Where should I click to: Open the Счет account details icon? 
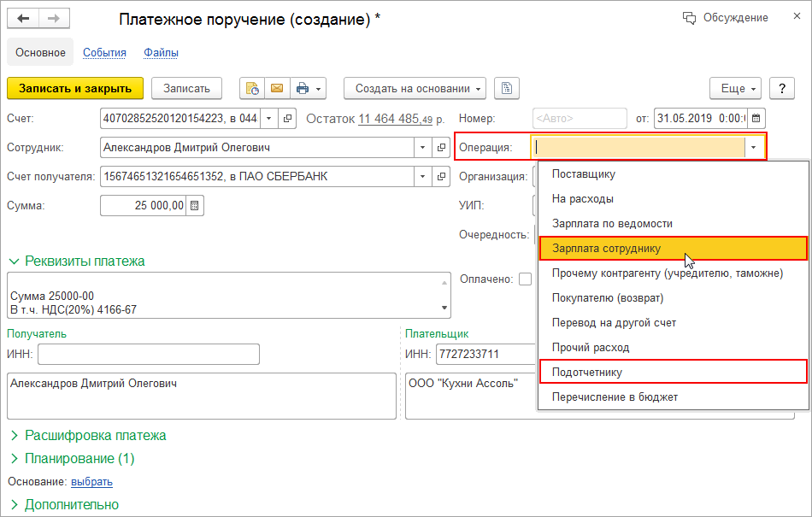(288, 119)
